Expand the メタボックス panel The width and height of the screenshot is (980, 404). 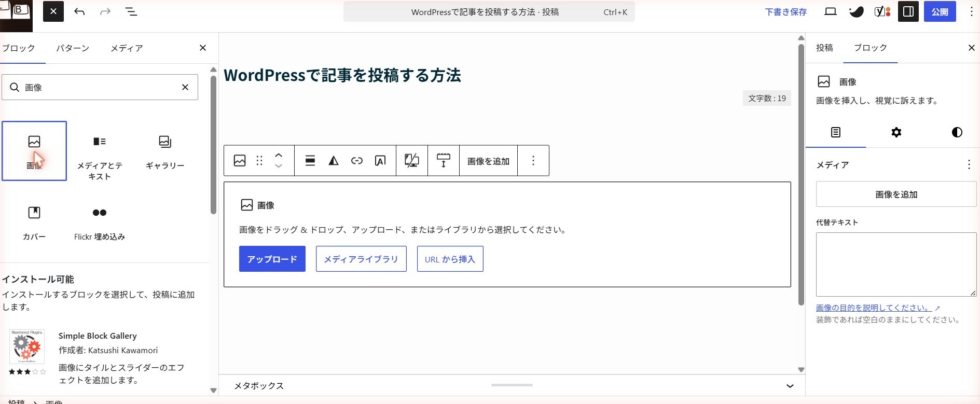(x=790, y=386)
